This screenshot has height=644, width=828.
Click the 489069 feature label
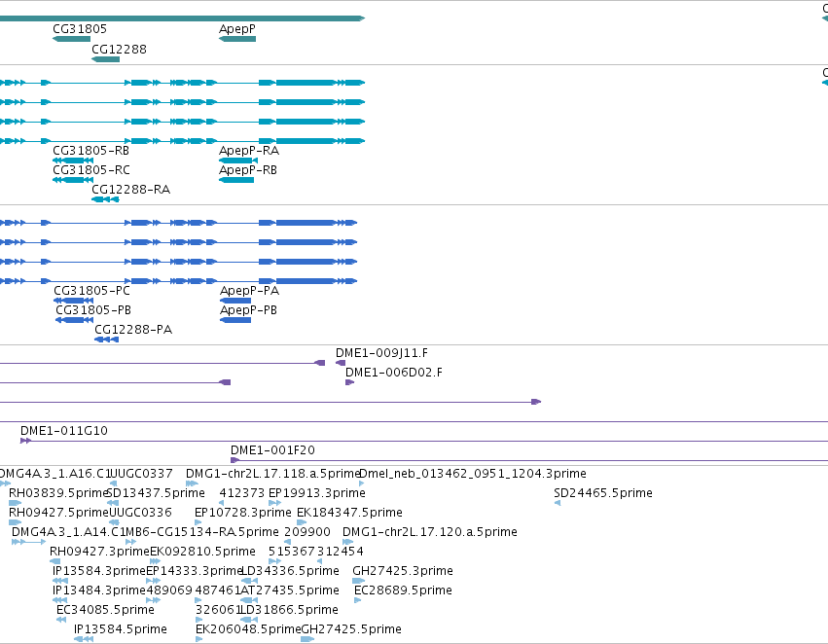pos(169,590)
